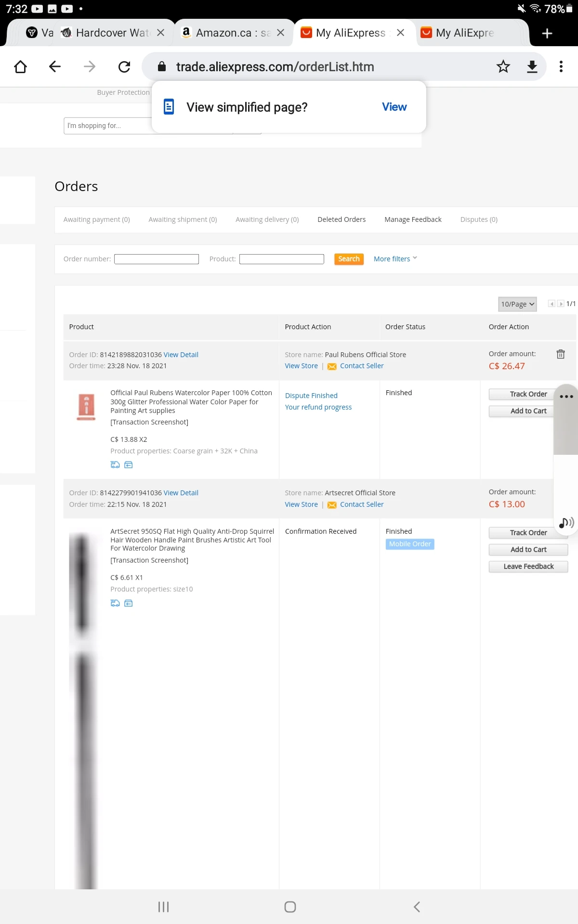Tap card icon under watercolor paper item
The image size is (578, 924).
[129, 464]
